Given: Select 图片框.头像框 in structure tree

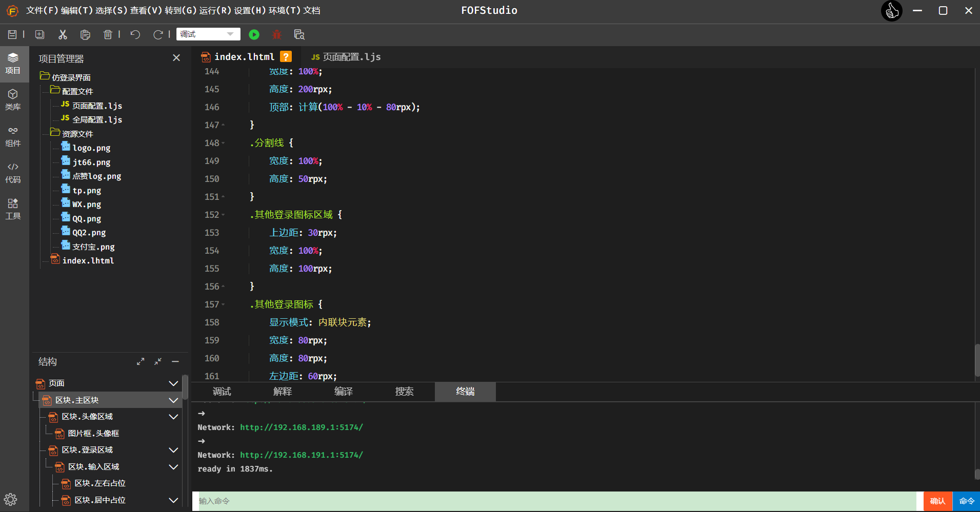Looking at the screenshot, I should (93, 434).
